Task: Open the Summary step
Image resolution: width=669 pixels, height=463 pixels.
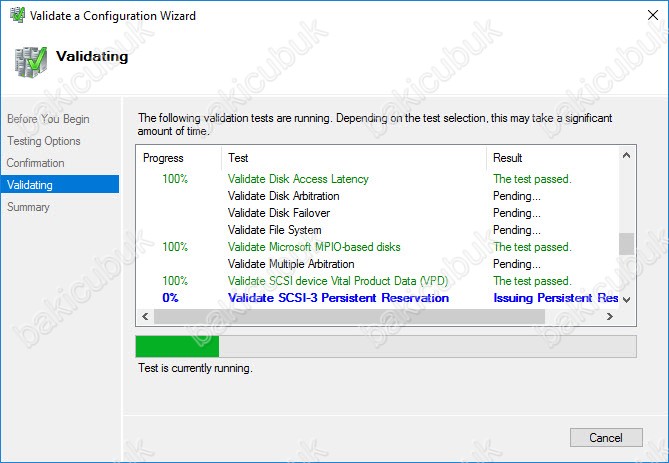Action: pyautogui.click(x=28, y=207)
